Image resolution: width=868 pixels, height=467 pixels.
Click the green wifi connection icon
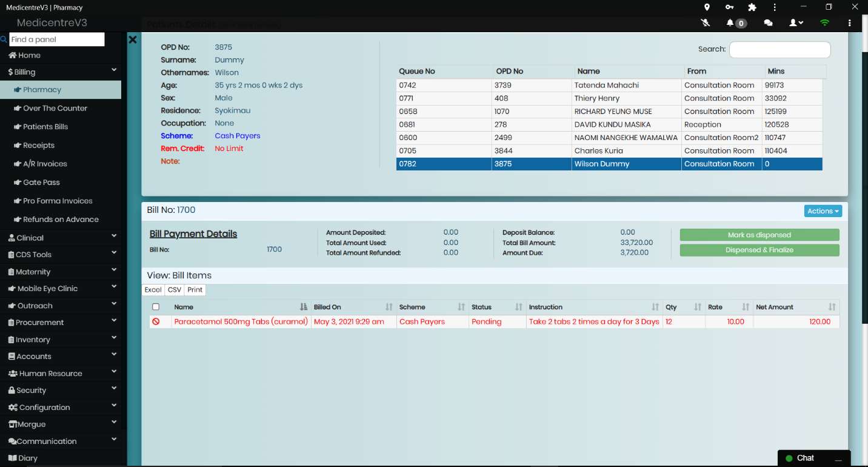point(824,23)
